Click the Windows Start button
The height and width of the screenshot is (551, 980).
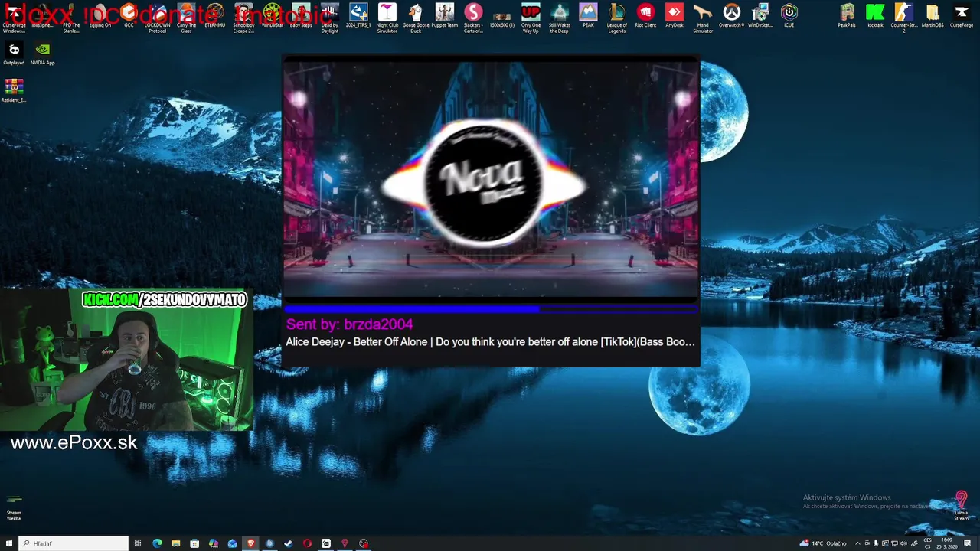9,543
